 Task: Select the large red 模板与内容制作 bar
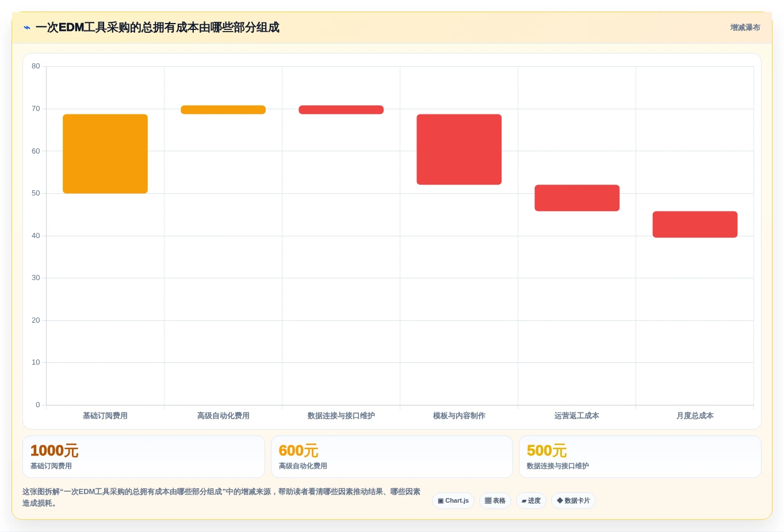(459, 149)
